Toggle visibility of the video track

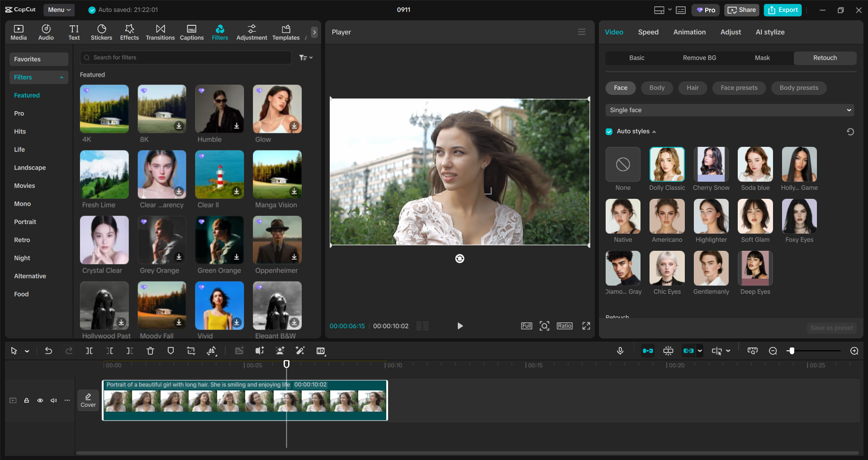click(40, 400)
